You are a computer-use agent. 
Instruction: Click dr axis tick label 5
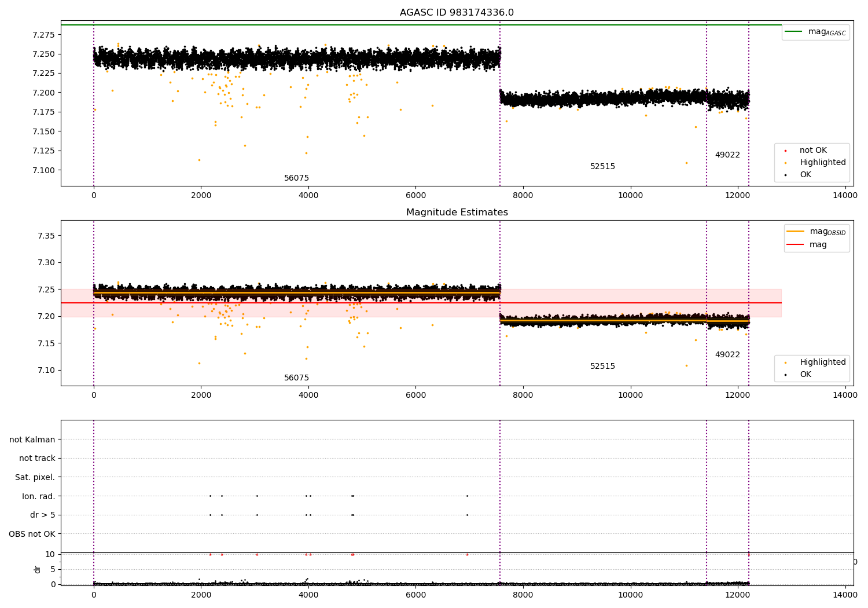click(x=53, y=570)
